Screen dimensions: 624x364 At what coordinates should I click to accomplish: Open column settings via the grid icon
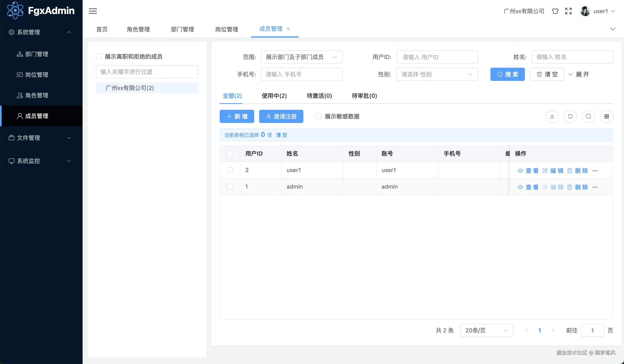pyautogui.click(x=607, y=116)
